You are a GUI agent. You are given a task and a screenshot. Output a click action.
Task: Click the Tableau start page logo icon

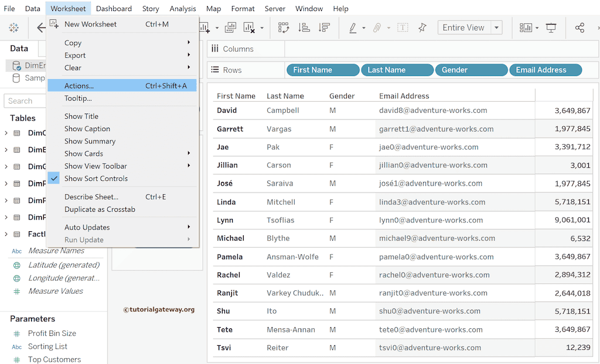click(x=13, y=28)
